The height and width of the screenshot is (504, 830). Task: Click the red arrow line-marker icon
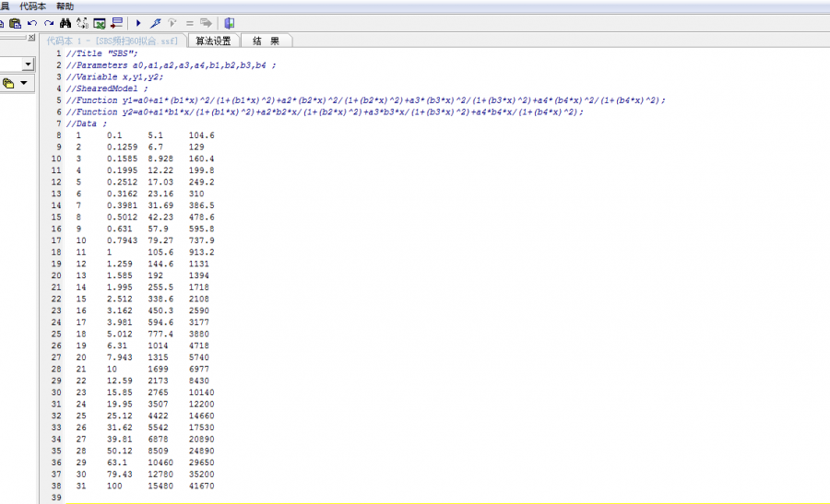pyautogui.click(x=116, y=23)
